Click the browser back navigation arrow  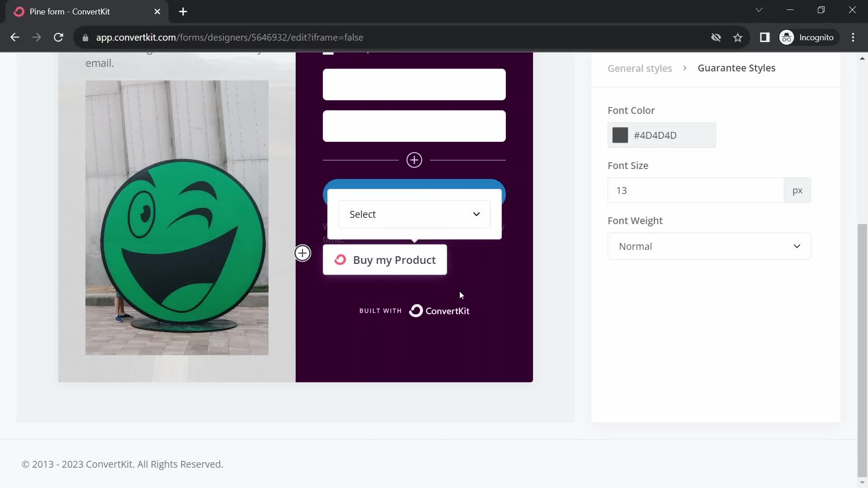[15, 37]
